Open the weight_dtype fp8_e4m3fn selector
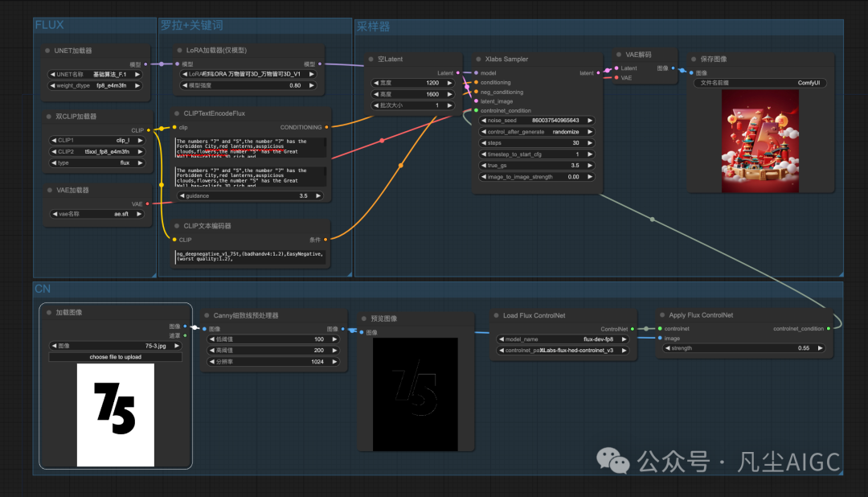Image resolution: width=868 pixels, height=497 pixels. [x=95, y=85]
